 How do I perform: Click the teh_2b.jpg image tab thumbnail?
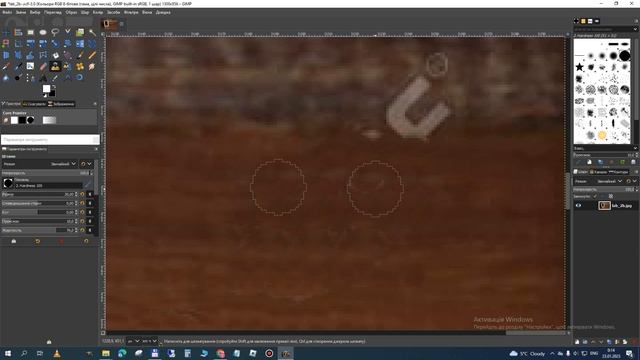coord(109,24)
